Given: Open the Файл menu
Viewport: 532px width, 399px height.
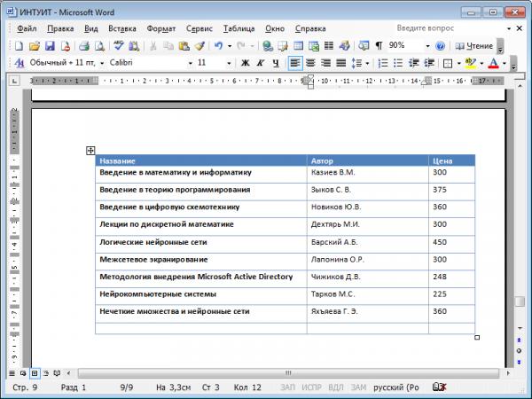Looking at the screenshot, I should (x=27, y=28).
